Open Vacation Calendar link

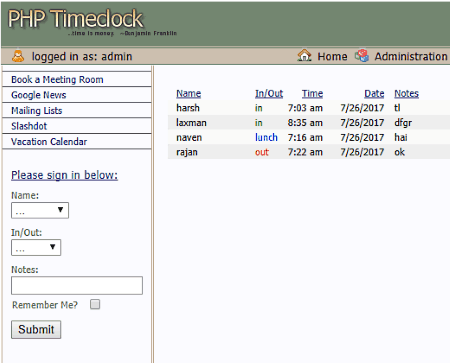point(49,142)
